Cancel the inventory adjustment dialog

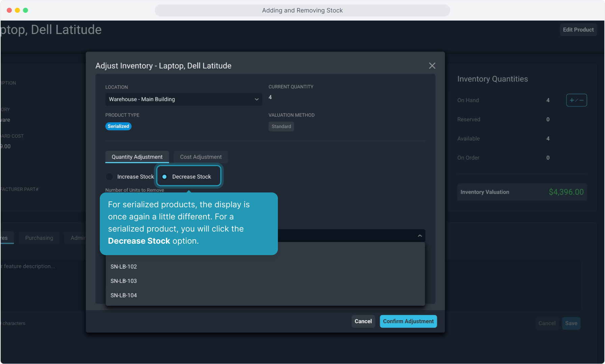(363, 321)
